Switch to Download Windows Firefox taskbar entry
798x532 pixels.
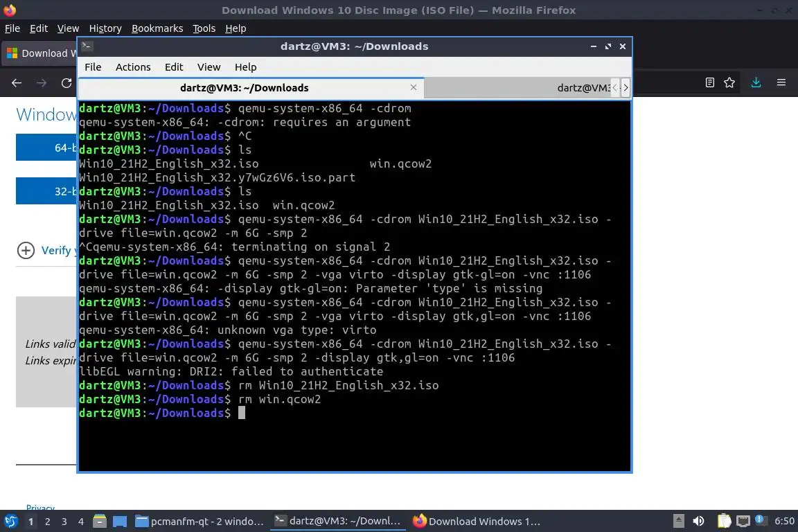[477, 522]
